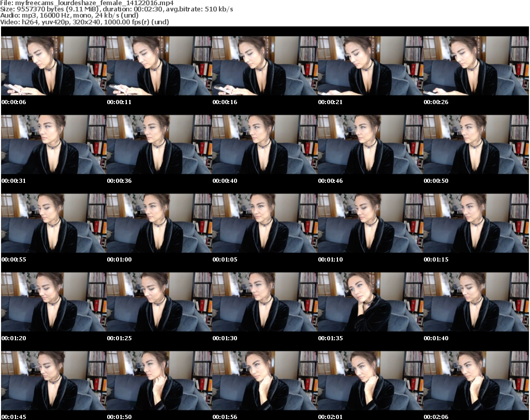This screenshot has width=530, height=420.
Task: Click the 00:01:56 timestamp label
Action: [x=225, y=417]
